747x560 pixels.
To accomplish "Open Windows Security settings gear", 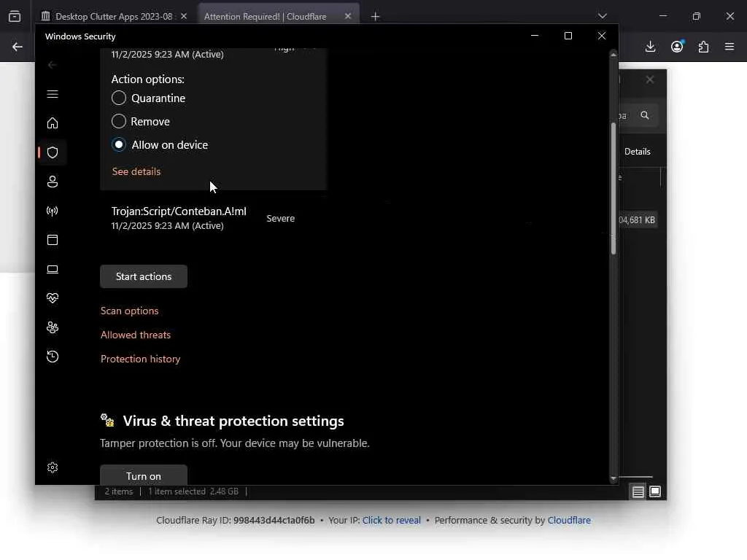I will tap(53, 467).
